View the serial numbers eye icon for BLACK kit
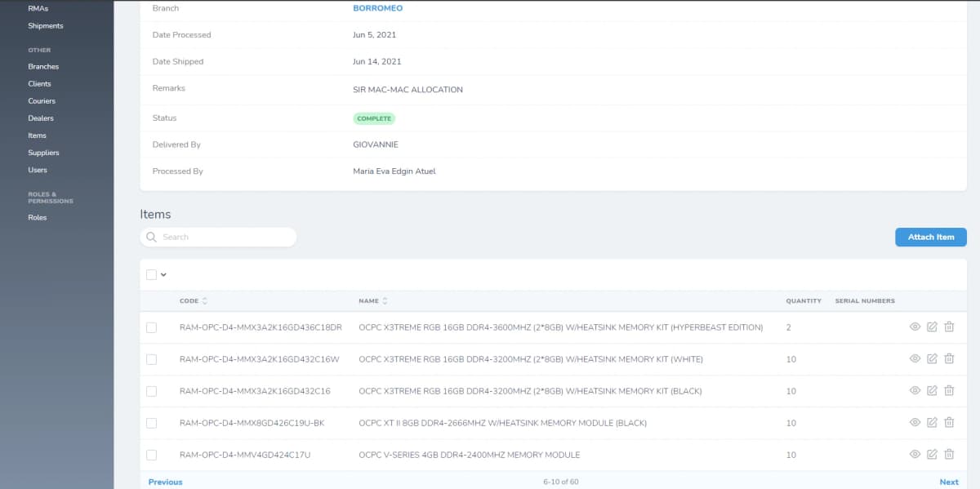 pos(915,390)
